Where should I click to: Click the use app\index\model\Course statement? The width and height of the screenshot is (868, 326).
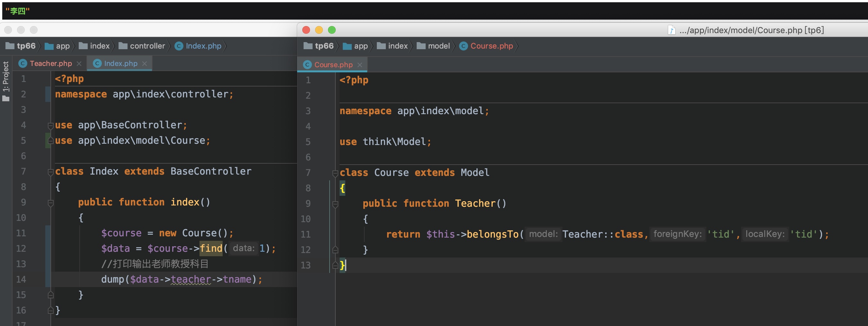(x=132, y=140)
